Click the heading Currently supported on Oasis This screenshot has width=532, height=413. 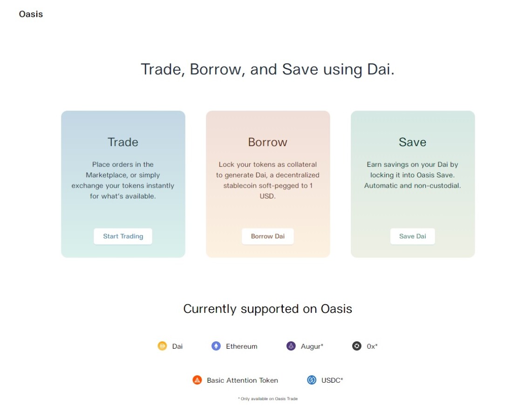267,309
